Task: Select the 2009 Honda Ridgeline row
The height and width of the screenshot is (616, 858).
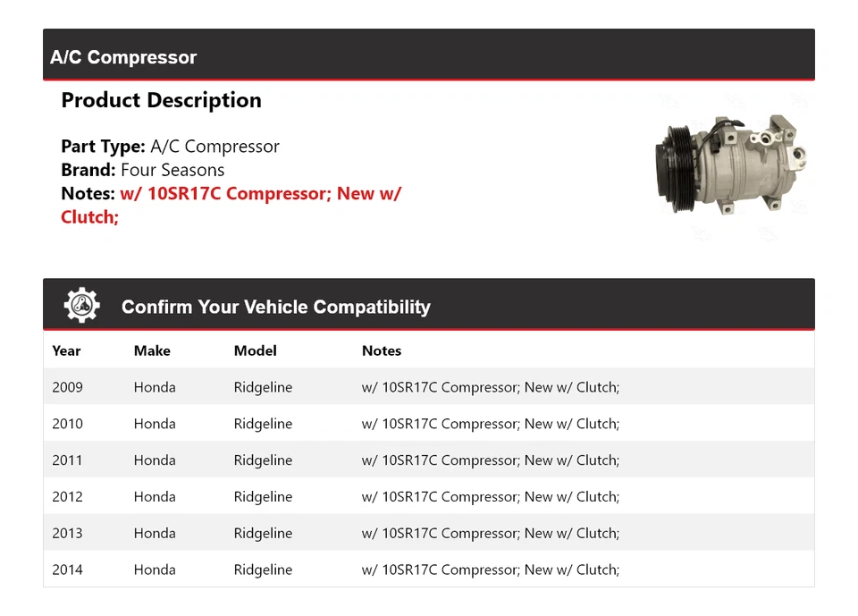Action: [x=429, y=387]
